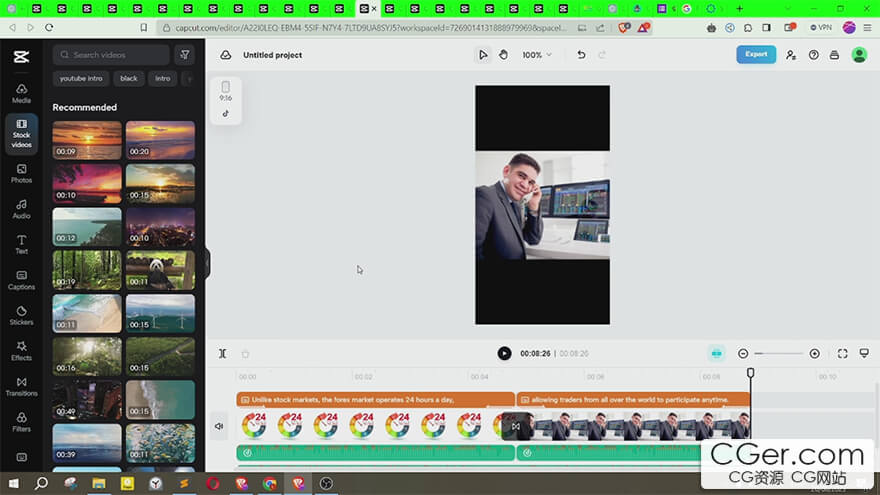The width and height of the screenshot is (880, 495).
Task: Toggle the timeline snapping button
Action: 717,353
